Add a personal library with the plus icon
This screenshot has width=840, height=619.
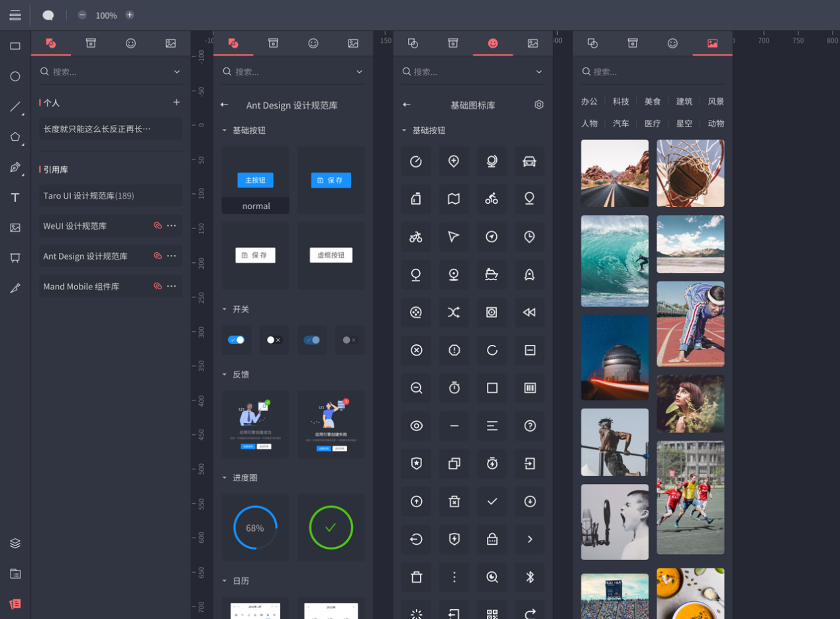[176, 102]
